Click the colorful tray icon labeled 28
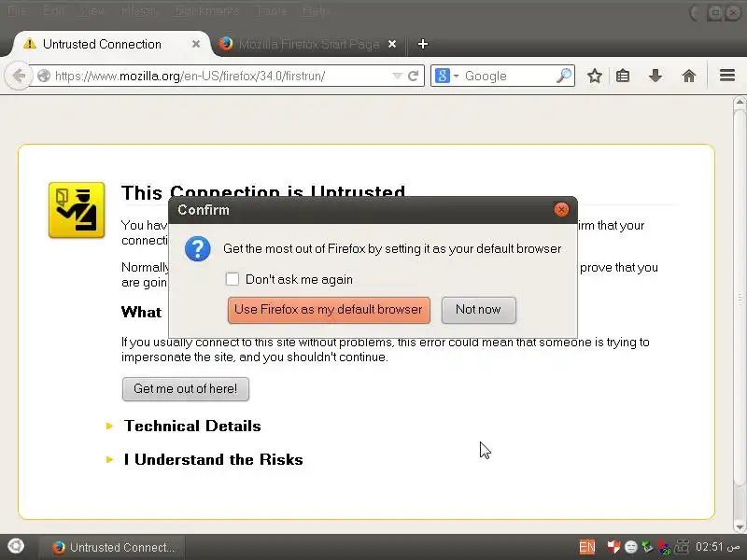Viewport: 747px width, 560px height. [664, 548]
